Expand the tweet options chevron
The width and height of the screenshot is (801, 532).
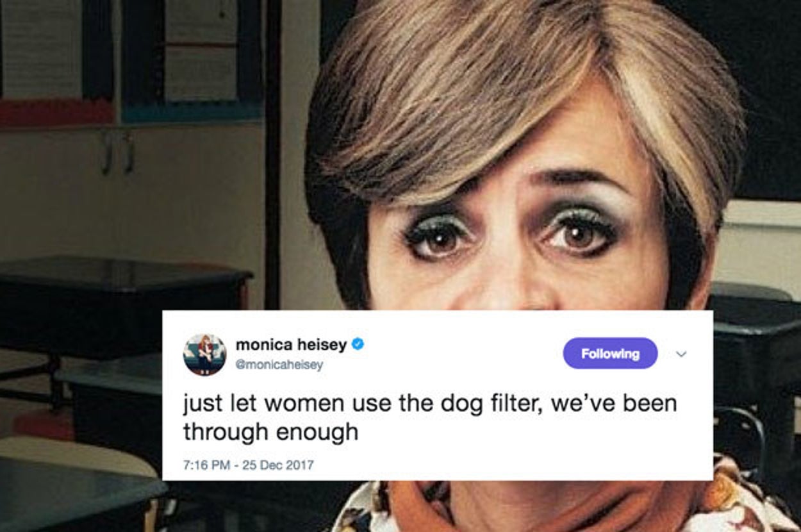[681, 354]
